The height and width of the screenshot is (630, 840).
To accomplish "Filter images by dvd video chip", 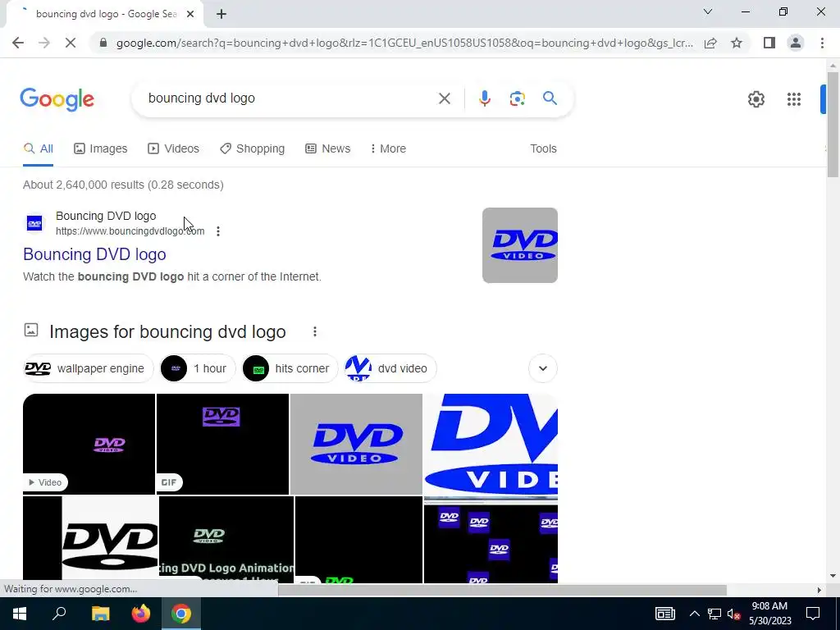I will coord(390,368).
